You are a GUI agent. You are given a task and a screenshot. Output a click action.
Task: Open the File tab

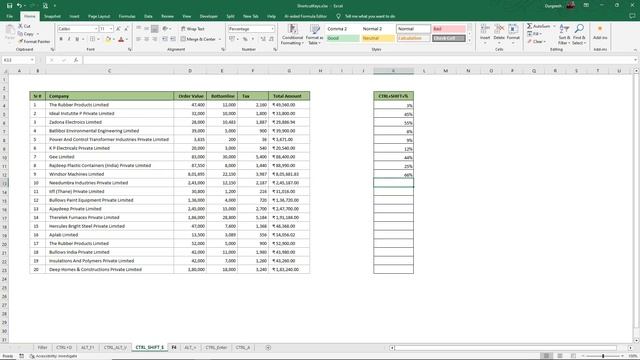[x=10, y=16]
